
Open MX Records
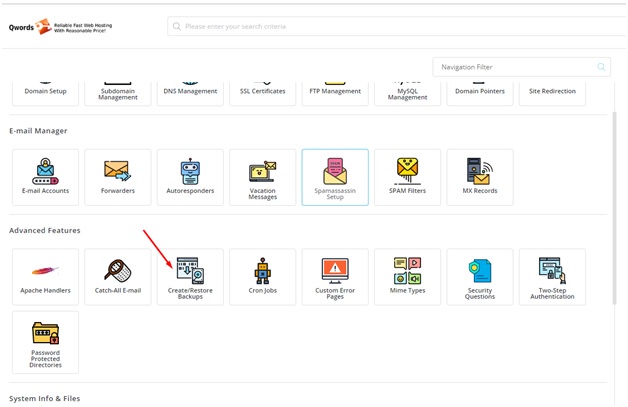(480, 177)
